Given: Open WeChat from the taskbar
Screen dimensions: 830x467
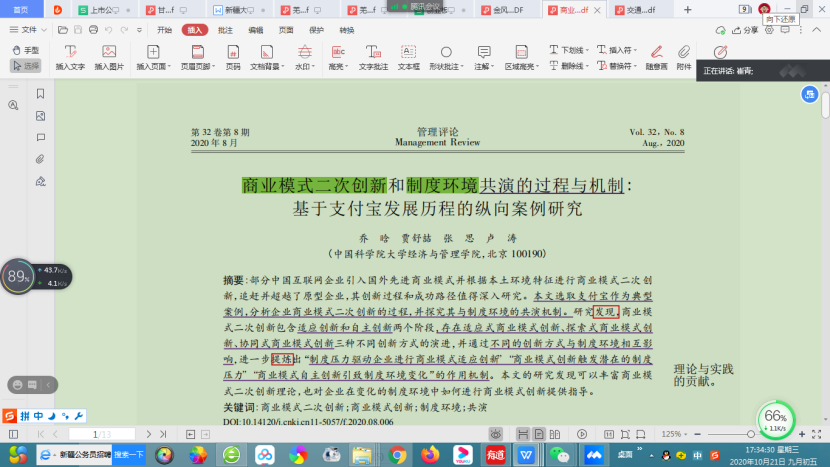Looking at the screenshot, I should click(560, 455).
